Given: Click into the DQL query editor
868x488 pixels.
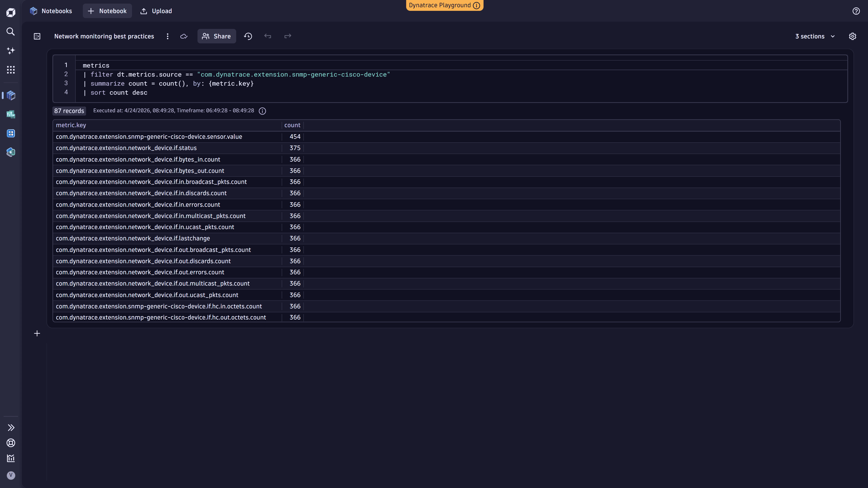Looking at the screenshot, I should click(450, 79).
